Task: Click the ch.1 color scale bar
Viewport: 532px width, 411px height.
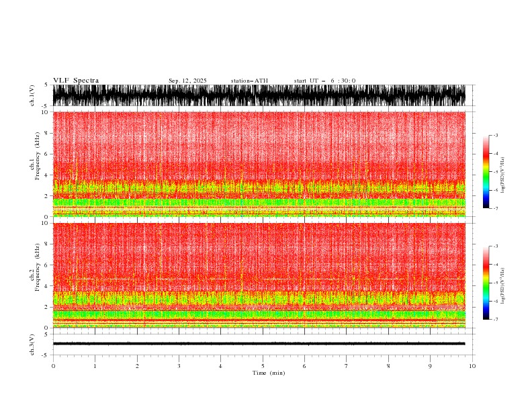Action: click(486, 172)
